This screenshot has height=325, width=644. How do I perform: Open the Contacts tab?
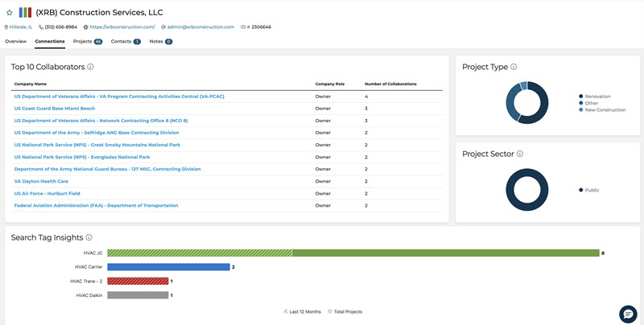(x=126, y=42)
